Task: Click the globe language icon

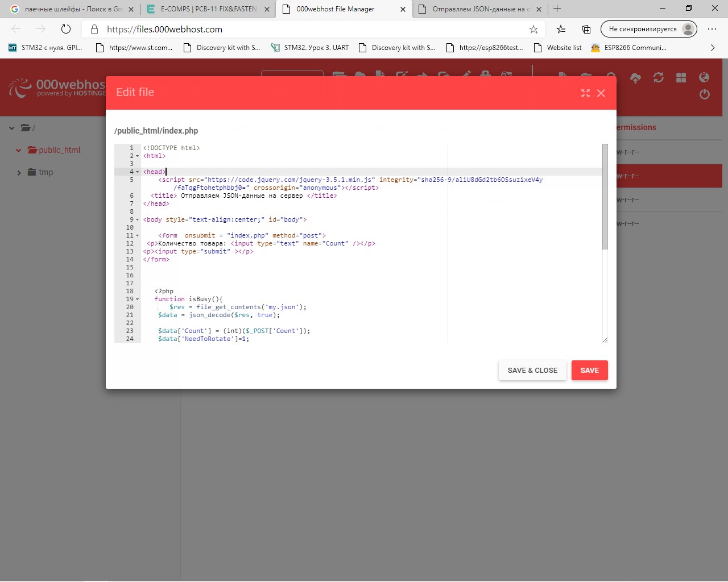Action: (x=704, y=77)
